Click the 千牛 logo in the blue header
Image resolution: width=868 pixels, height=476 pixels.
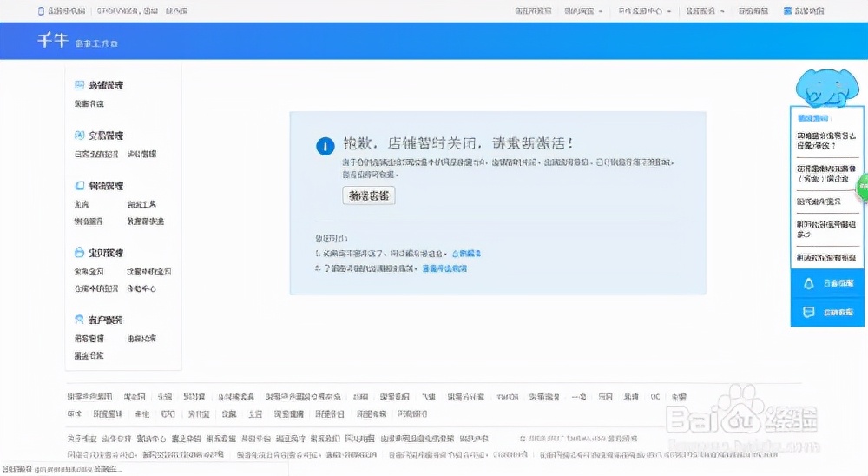(x=52, y=42)
